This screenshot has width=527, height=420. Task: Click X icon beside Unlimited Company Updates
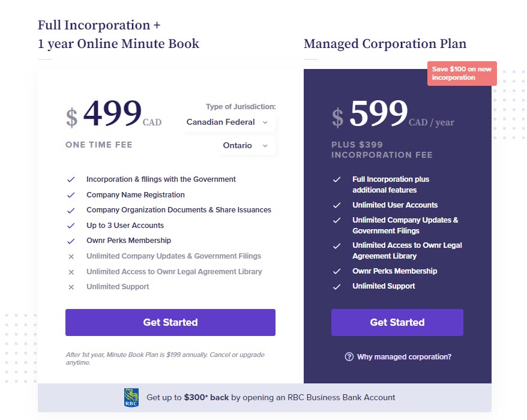coord(71,256)
